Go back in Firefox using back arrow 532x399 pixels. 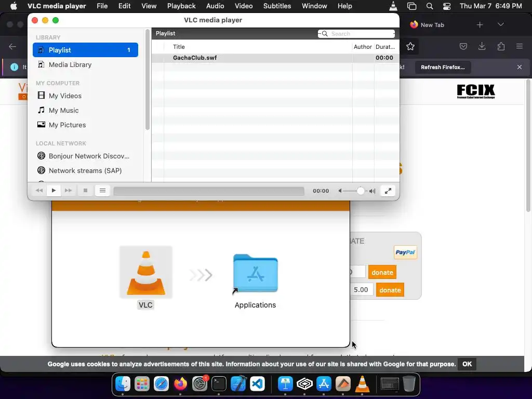(x=12, y=46)
